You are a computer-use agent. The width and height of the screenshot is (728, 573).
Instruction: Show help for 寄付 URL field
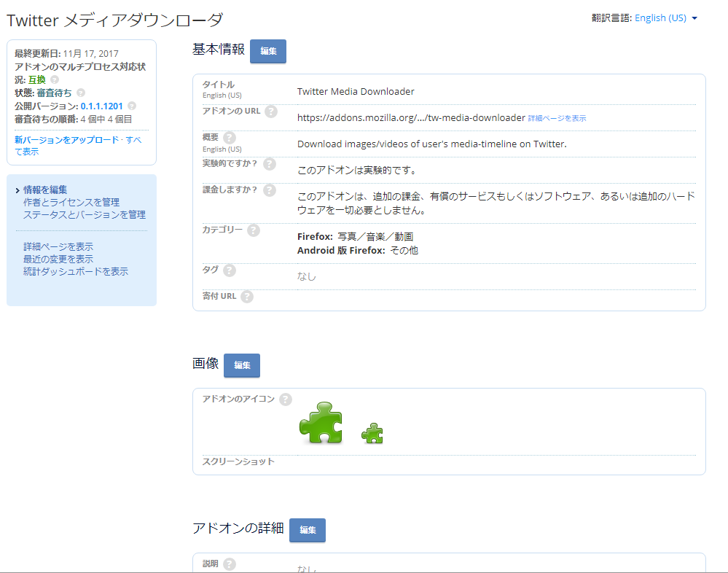pyautogui.click(x=247, y=297)
